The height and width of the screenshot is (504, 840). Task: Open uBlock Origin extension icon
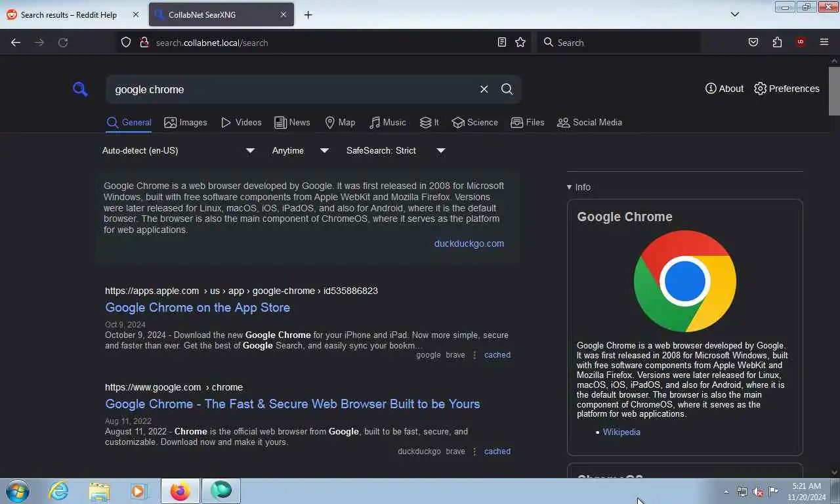point(801,43)
